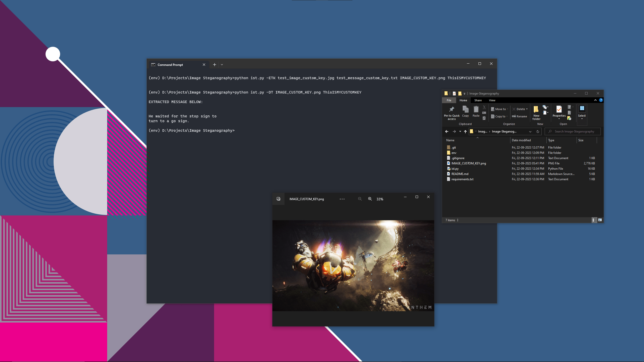
Task: Zoom out in the Photos viewer
Action: (360, 199)
